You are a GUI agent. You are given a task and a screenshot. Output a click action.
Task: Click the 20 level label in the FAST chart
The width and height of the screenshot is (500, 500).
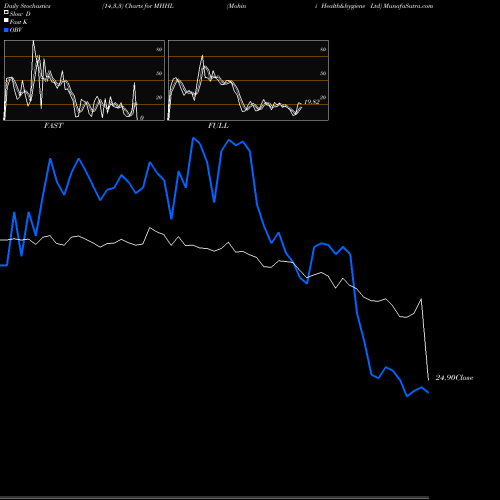pyautogui.click(x=159, y=97)
